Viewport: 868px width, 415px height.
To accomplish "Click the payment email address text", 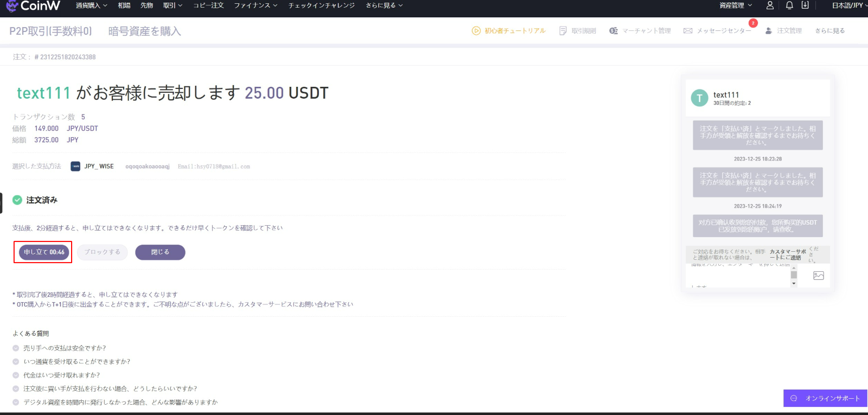I will tap(214, 167).
